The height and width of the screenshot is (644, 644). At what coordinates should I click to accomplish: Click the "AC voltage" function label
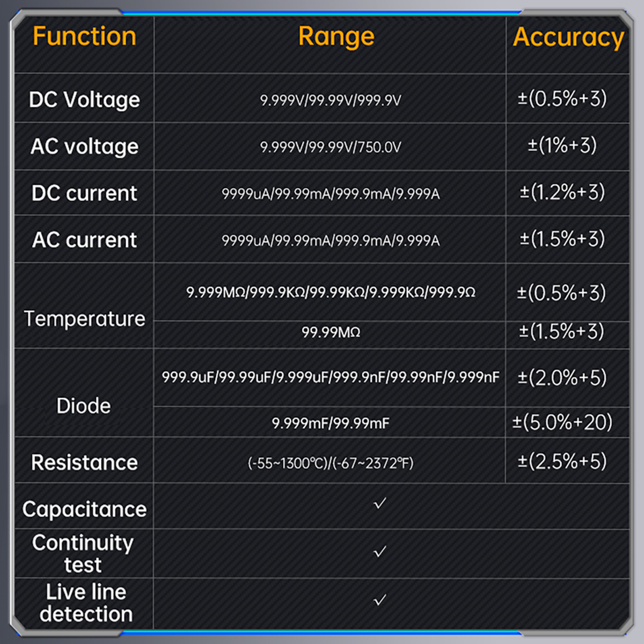84,147
